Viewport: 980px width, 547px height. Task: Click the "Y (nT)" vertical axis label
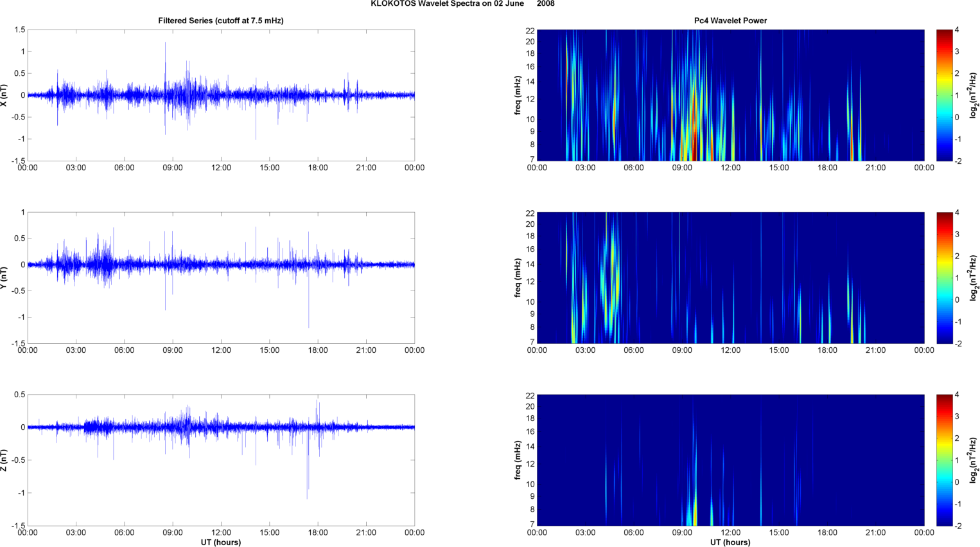click(x=4, y=278)
